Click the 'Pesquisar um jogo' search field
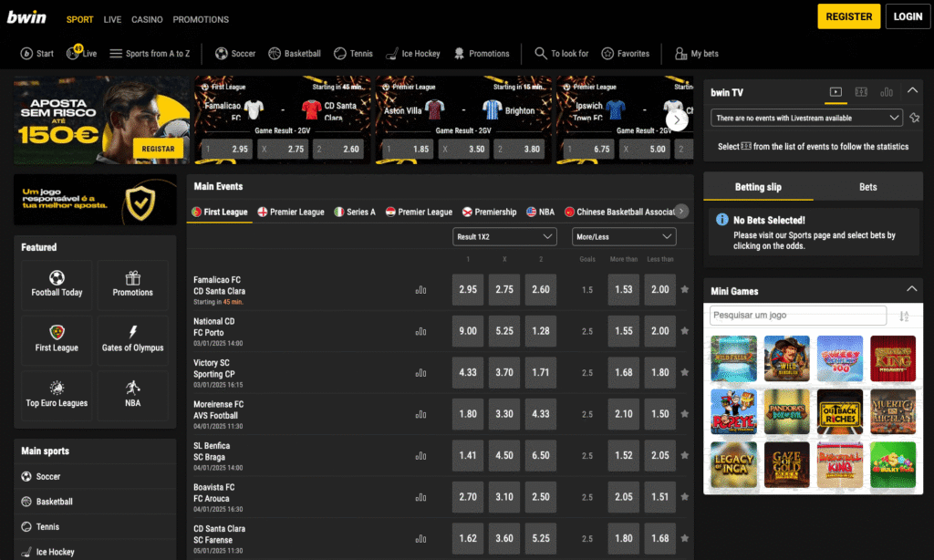934x560 pixels. click(797, 316)
